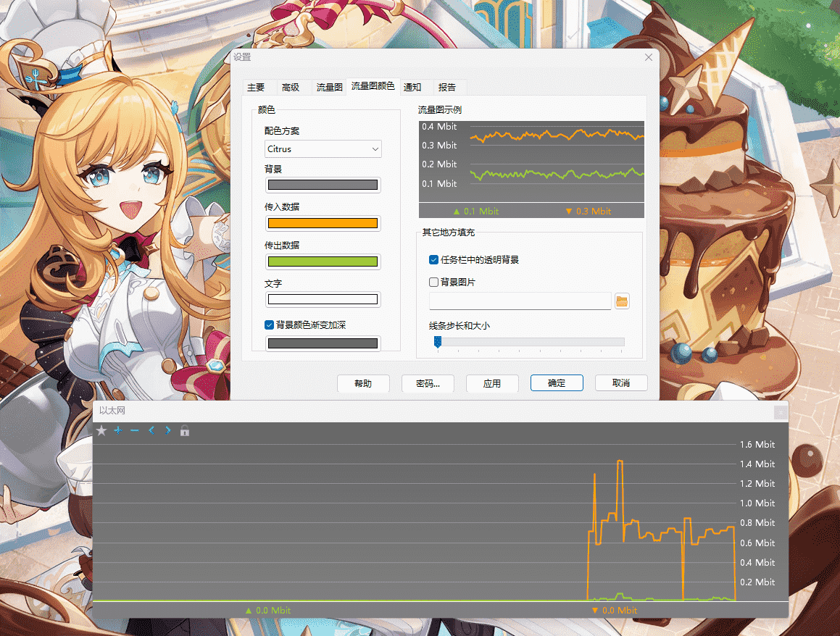Open the background image folder browse icon
Screen dimensions: 840x636
coord(622,301)
